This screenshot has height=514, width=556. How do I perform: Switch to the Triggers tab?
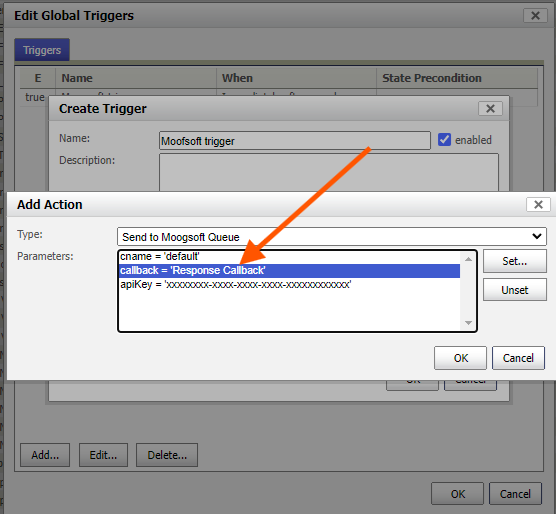pos(42,50)
